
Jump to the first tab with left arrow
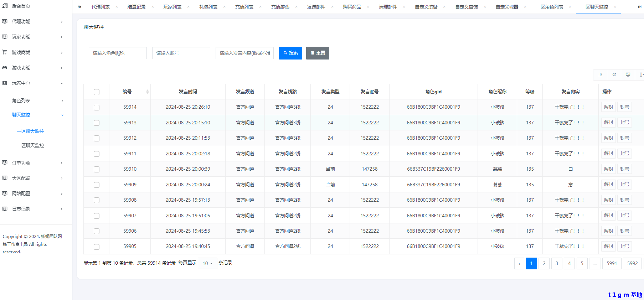(79, 7)
